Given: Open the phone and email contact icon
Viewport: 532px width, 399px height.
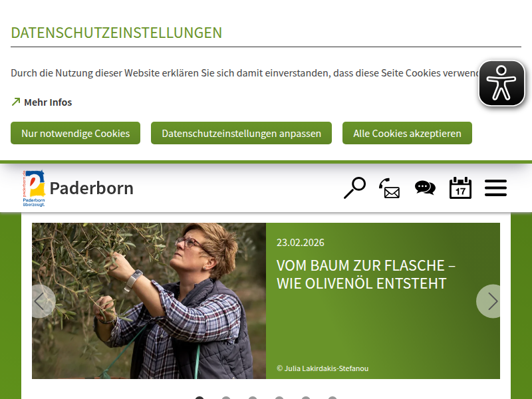Looking at the screenshot, I should [390, 188].
